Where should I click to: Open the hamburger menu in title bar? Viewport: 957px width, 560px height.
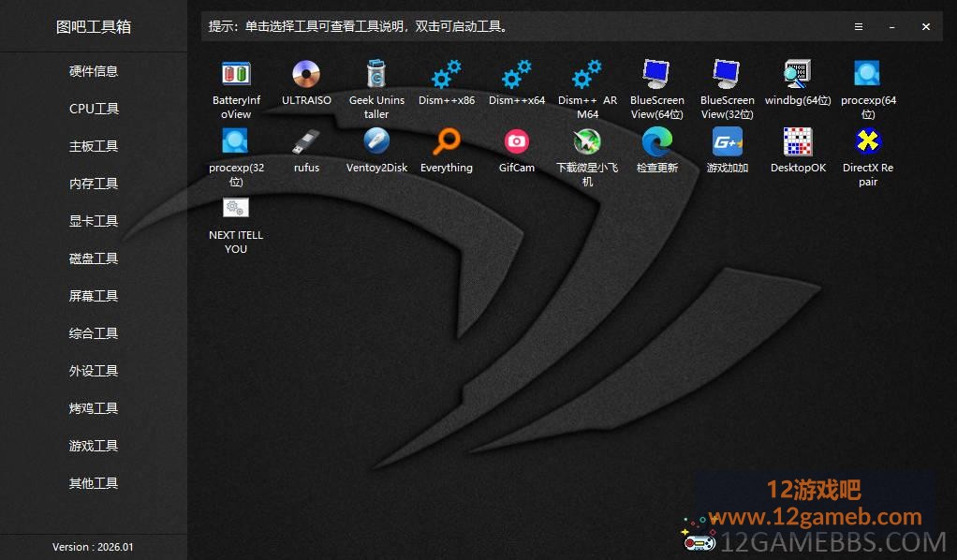point(858,27)
